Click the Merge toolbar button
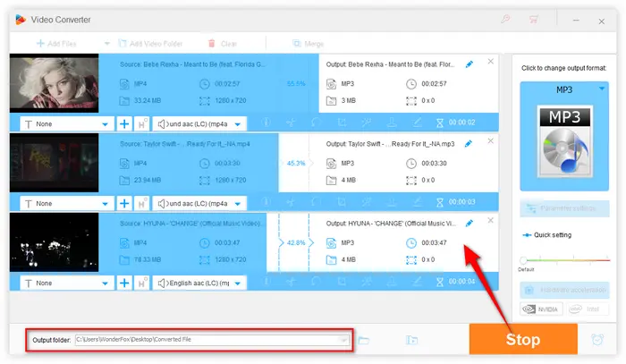The width and height of the screenshot is (626, 364). coord(308,43)
